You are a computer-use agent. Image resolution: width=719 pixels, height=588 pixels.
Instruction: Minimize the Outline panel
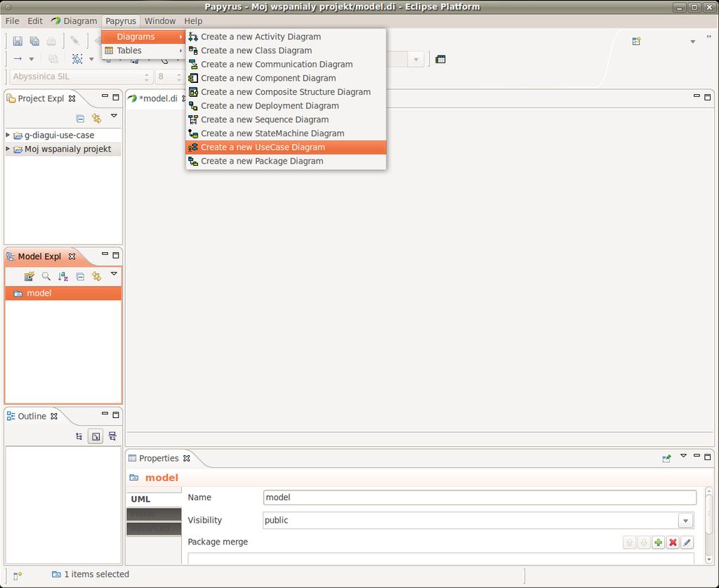(x=105, y=414)
